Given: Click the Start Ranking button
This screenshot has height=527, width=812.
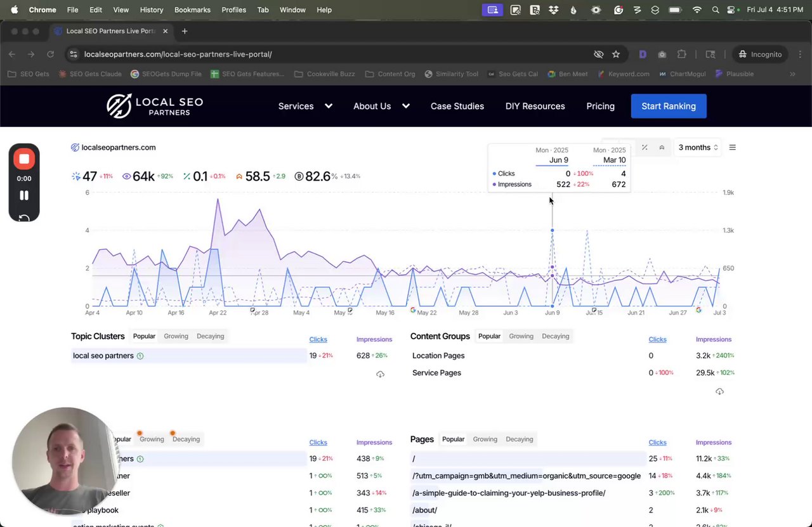Looking at the screenshot, I should [668, 106].
